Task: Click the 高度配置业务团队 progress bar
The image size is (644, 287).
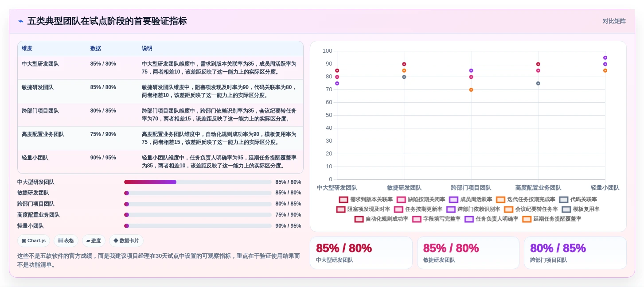Action: [x=198, y=215]
